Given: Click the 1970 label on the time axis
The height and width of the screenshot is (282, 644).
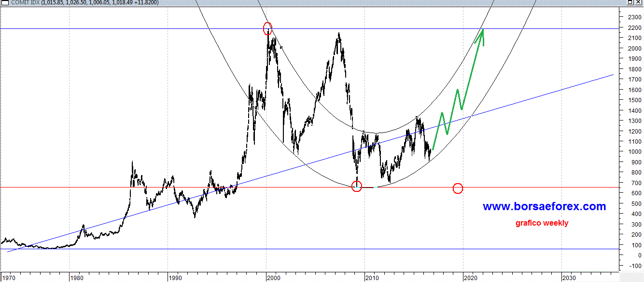Looking at the screenshot, I should pos(9,278).
